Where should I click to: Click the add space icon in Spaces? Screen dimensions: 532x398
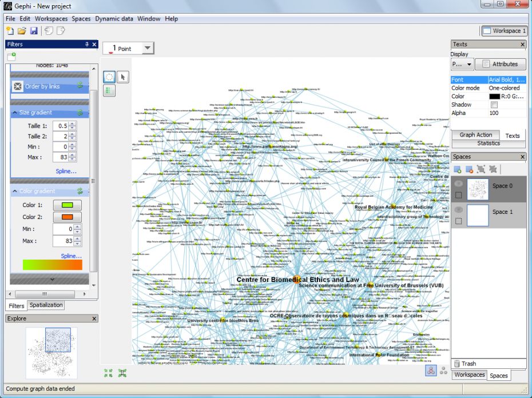(458, 169)
